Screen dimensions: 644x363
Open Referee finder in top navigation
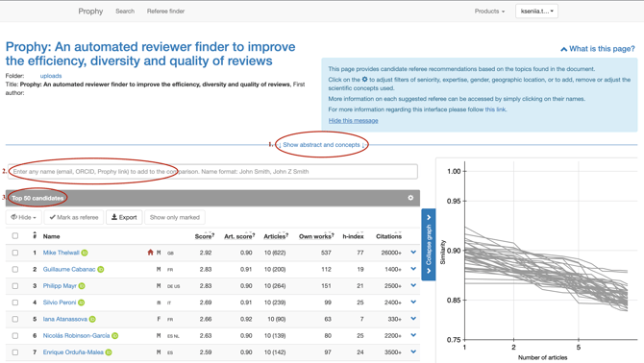pos(165,12)
